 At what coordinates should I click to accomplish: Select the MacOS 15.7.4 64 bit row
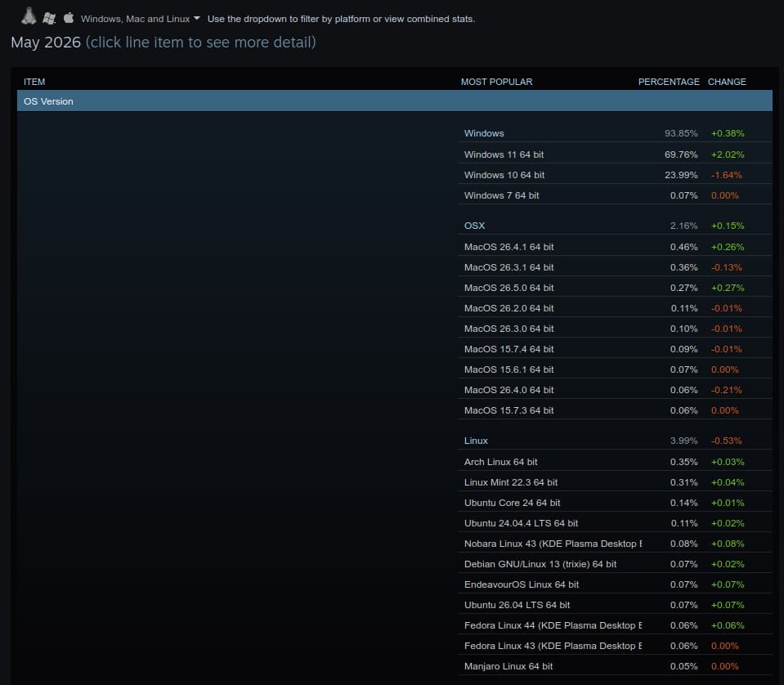coord(615,349)
